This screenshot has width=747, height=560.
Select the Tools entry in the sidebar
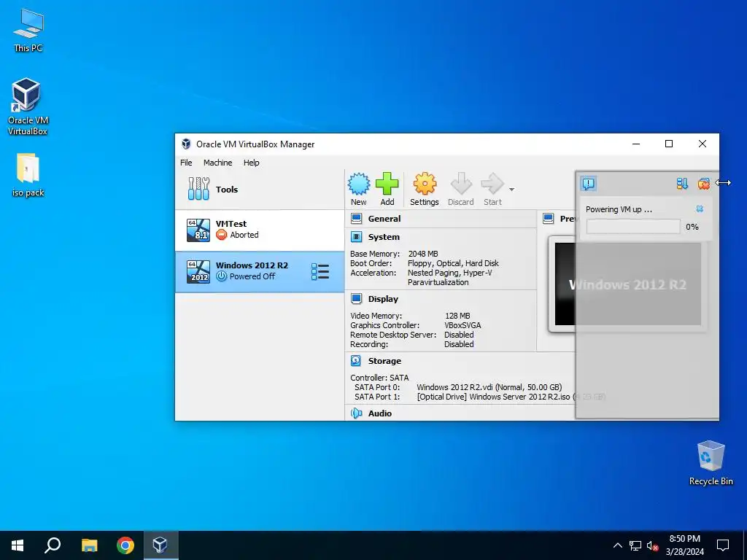click(x=260, y=189)
